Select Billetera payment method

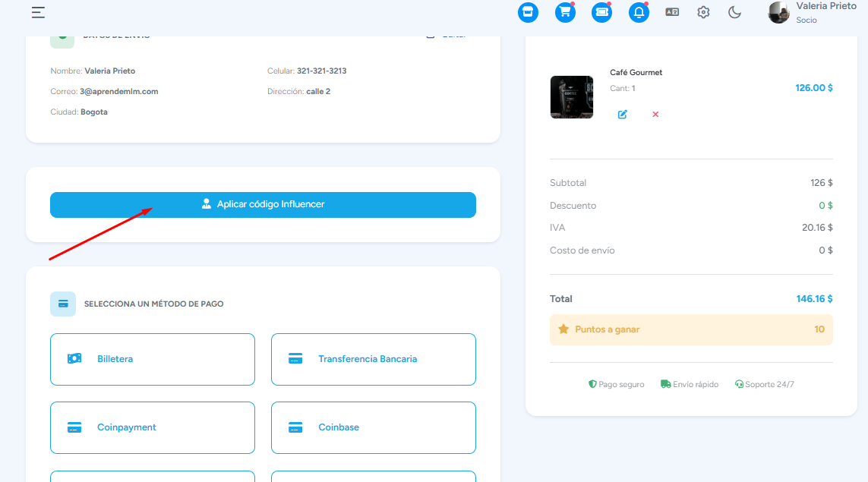coord(152,359)
